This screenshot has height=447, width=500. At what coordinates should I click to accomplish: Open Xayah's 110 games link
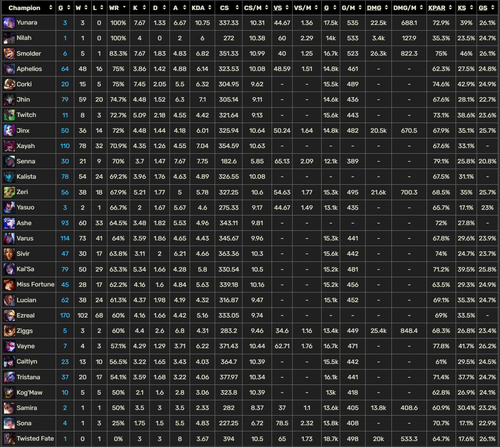pyautogui.click(x=65, y=146)
